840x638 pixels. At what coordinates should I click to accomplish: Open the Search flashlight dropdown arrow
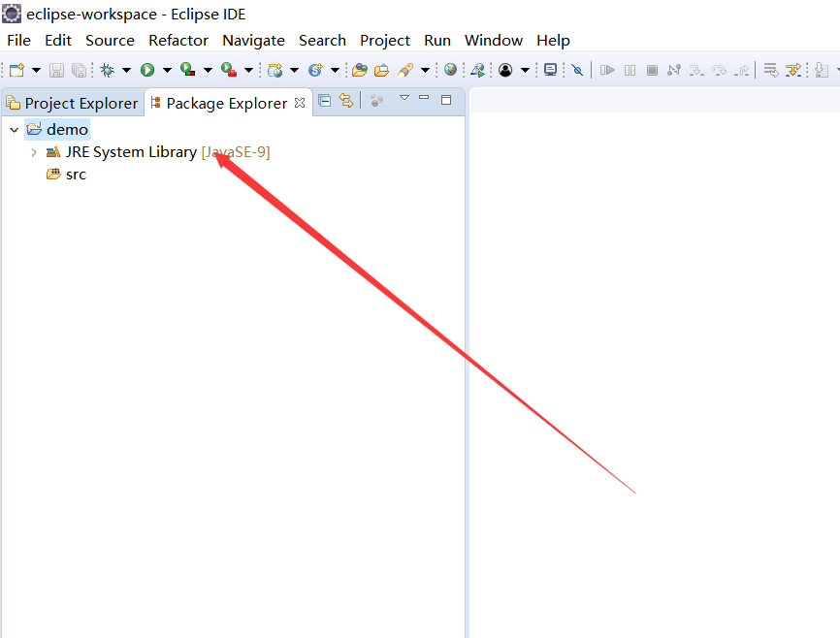(x=426, y=70)
